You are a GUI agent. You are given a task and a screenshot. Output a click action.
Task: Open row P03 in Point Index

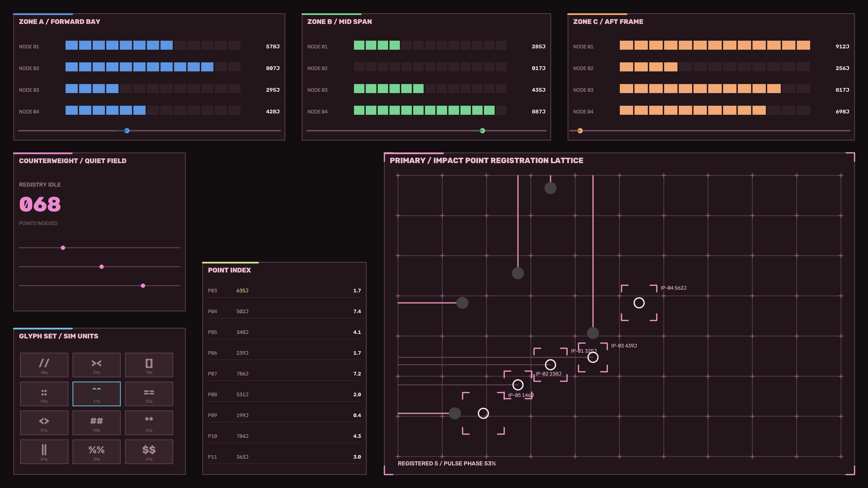(x=284, y=291)
